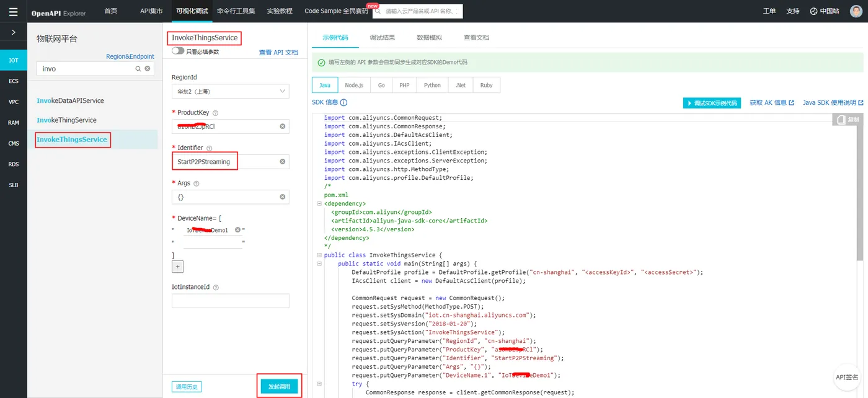Click 调试SDK示例代码 button

click(x=712, y=103)
